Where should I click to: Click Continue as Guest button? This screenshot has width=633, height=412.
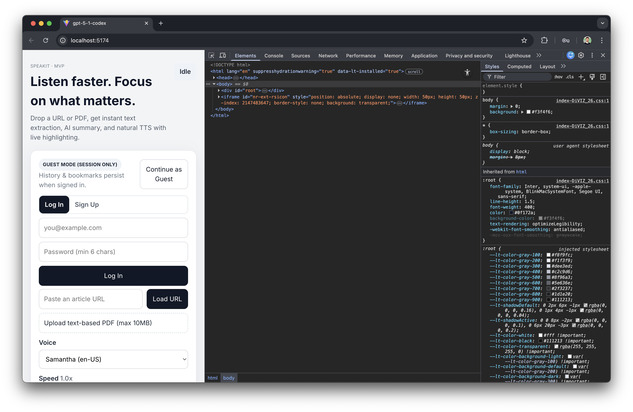point(163,174)
